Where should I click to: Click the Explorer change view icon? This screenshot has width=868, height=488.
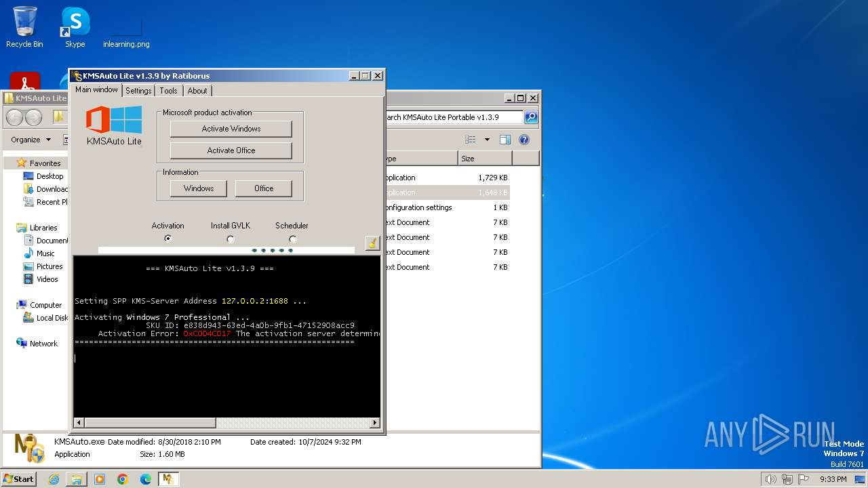[471, 140]
